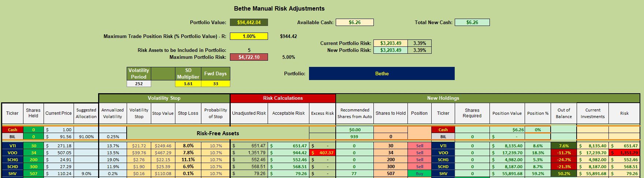The height and width of the screenshot is (178, 644).
Task: Click the Risk Calculations section header
Action: [x=283, y=98]
